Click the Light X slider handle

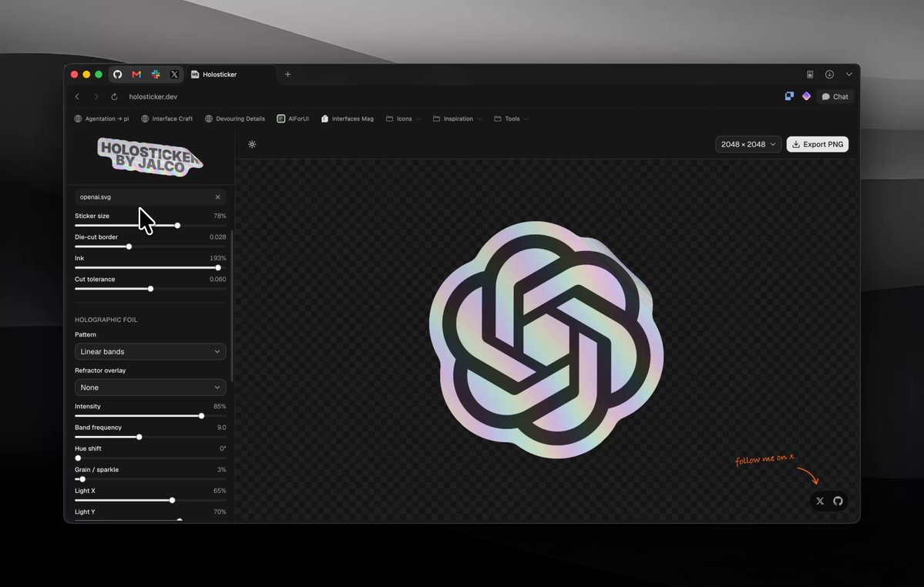172,501
